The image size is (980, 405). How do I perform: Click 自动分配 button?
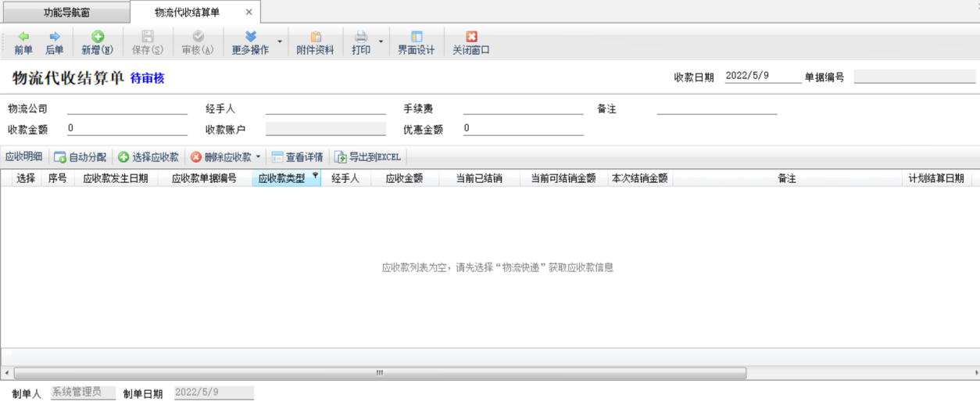pos(80,157)
